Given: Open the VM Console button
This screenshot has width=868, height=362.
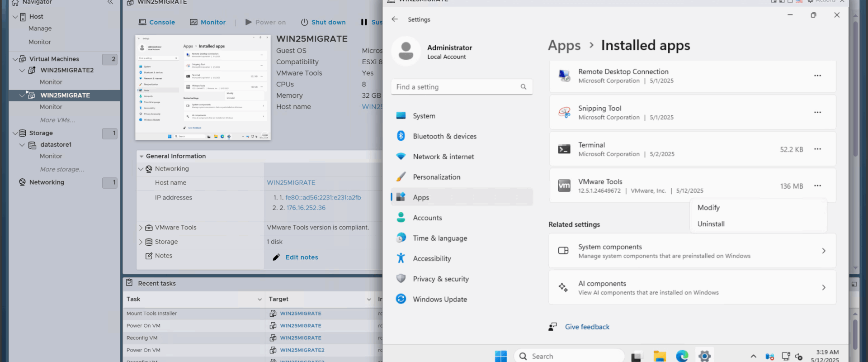Looking at the screenshot, I should tap(156, 22).
